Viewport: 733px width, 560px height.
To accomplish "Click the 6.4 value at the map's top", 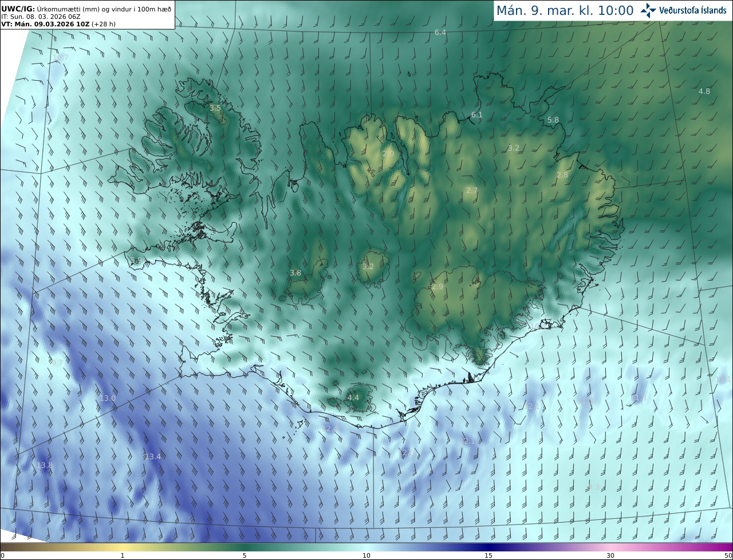I will coord(440,33).
